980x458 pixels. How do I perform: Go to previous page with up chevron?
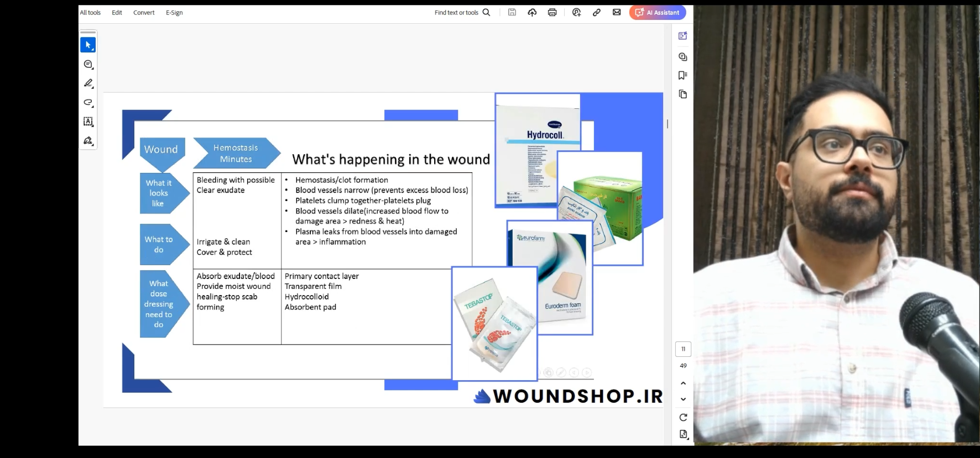pos(683,383)
